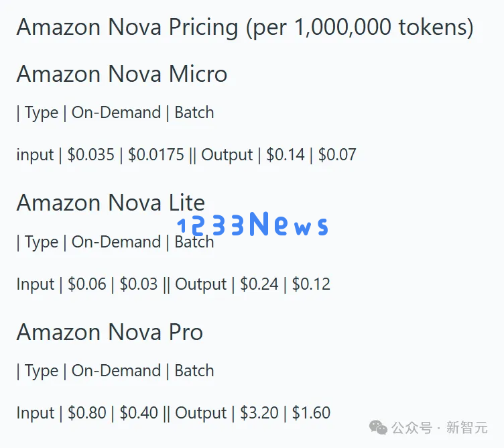This screenshot has height=448, width=504.
Task: Click the Pro batch output price $1.60
Action: click(311, 413)
